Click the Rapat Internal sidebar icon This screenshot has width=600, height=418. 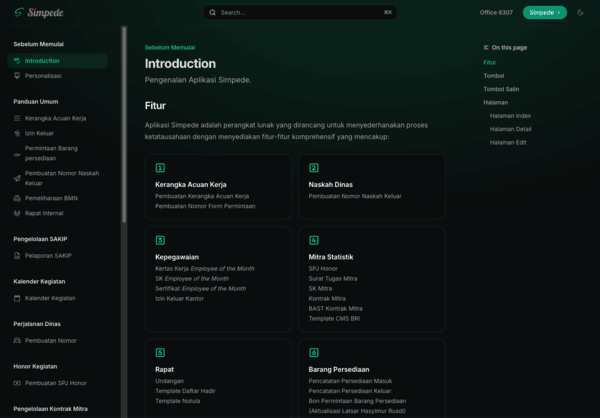click(17, 213)
